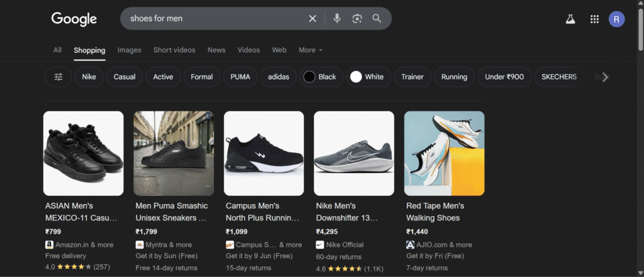This screenshot has width=644, height=277.
Task: Open Campus Men's North Plus Running title
Action: click(x=263, y=212)
